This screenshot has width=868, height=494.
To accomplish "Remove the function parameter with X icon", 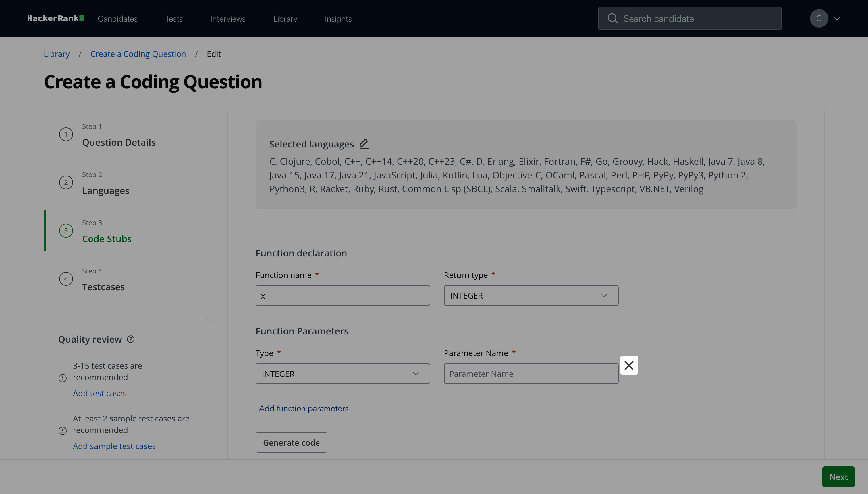I will [x=628, y=365].
